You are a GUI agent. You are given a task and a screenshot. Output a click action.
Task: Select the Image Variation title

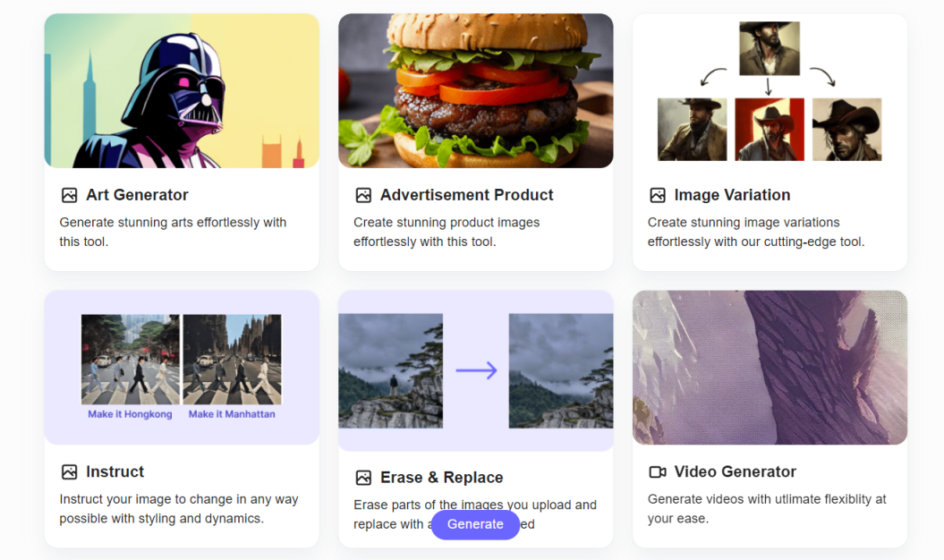pyautogui.click(x=732, y=195)
